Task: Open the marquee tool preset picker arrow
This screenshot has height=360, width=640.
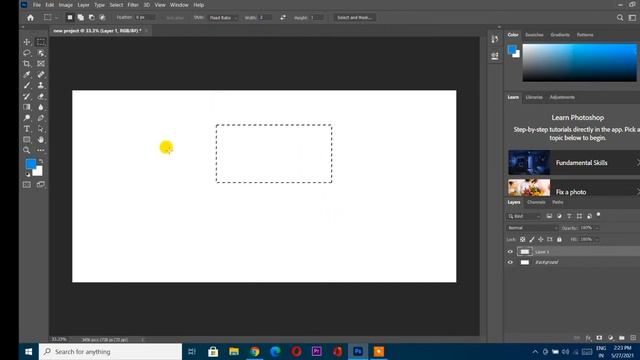Action: coord(56,18)
